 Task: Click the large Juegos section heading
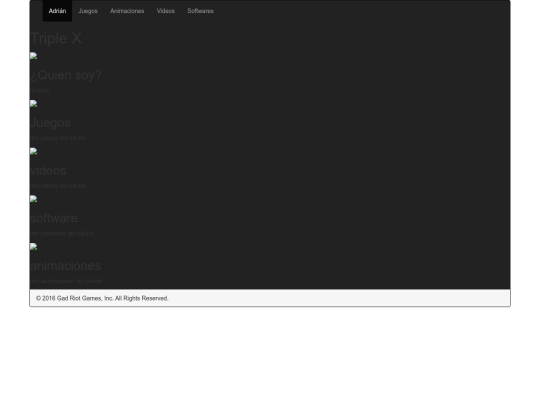[50, 123]
